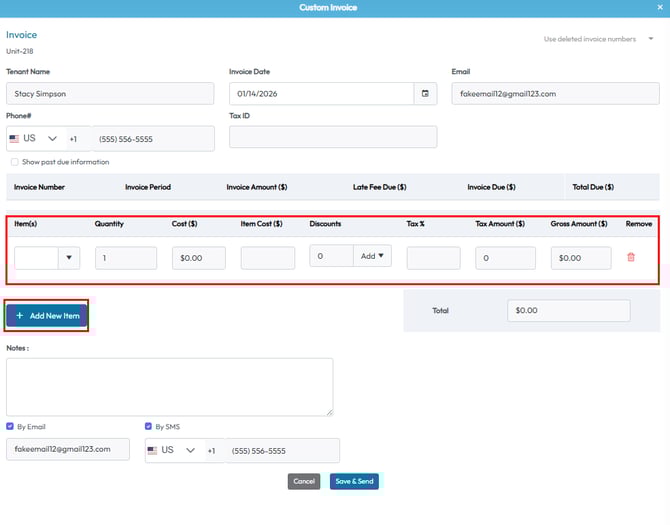Uncheck the By Email checkbox
The width and height of the screenshot is (670, 525).
coord(10,426)
